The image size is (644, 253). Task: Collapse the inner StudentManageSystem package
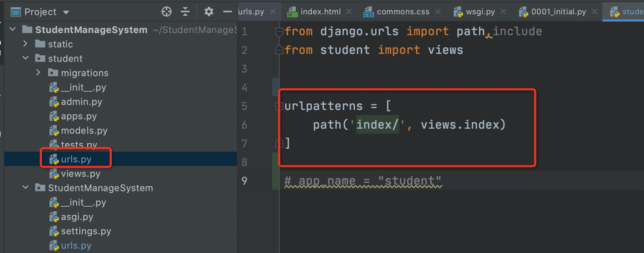click(25, 187)
